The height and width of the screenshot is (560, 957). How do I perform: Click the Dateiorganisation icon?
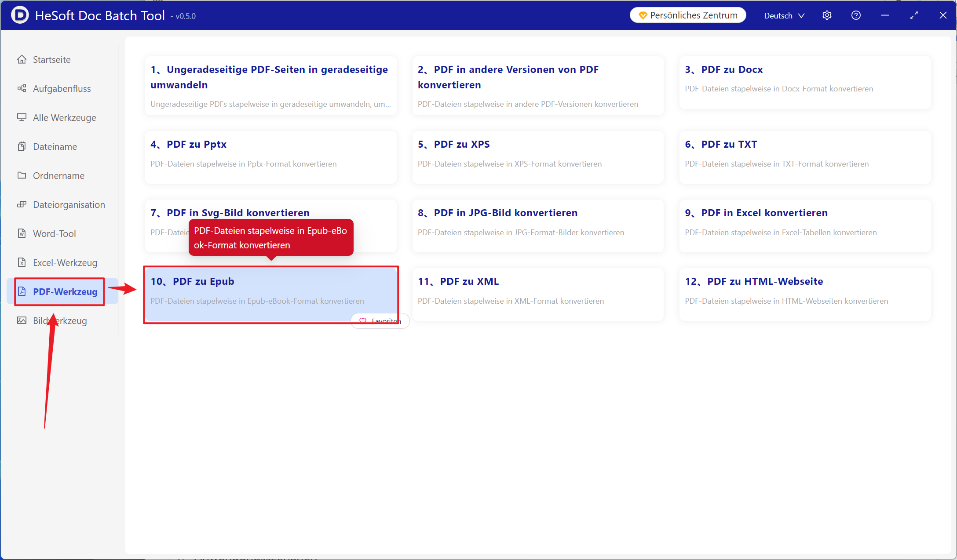click(x=22, y=204)
